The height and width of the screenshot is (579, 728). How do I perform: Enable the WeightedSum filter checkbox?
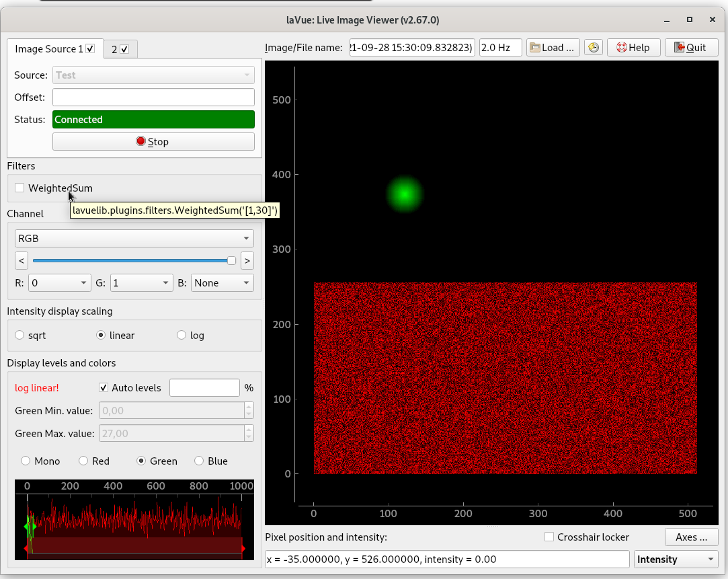[20, 188]
